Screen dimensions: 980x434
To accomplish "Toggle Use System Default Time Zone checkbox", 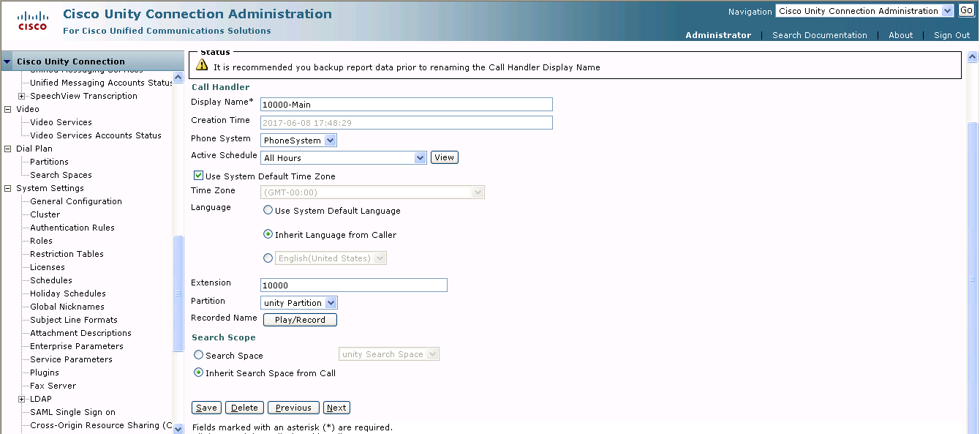I will point(198,176).
